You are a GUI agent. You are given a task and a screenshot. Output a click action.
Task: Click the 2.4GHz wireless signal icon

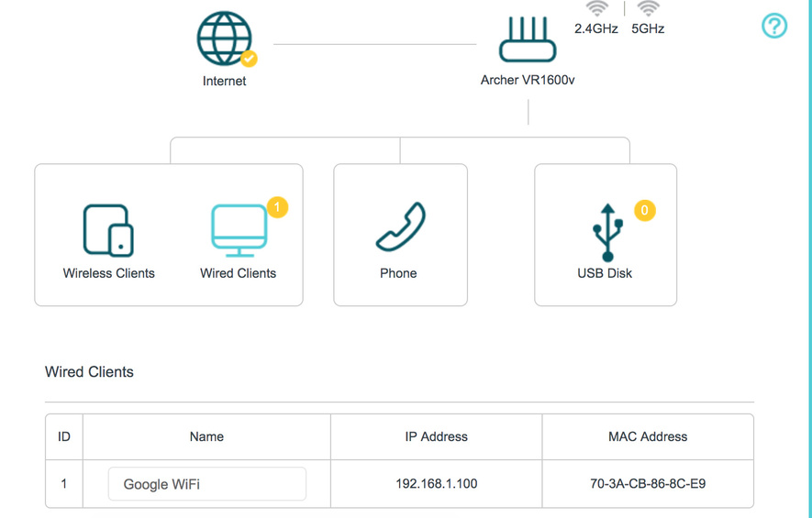tap(597, 8)
